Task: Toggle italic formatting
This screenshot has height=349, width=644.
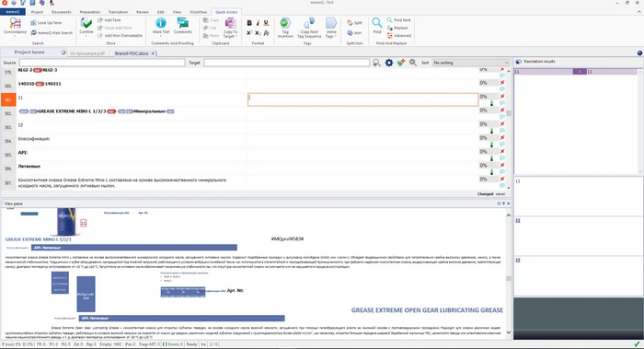Action: [258, 23]
